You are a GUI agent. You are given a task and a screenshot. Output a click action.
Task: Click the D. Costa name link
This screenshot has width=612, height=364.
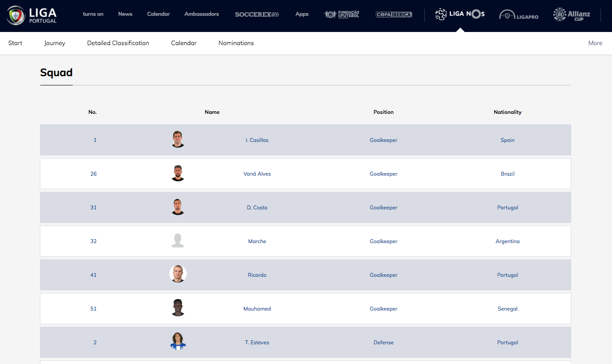[257, 208]
